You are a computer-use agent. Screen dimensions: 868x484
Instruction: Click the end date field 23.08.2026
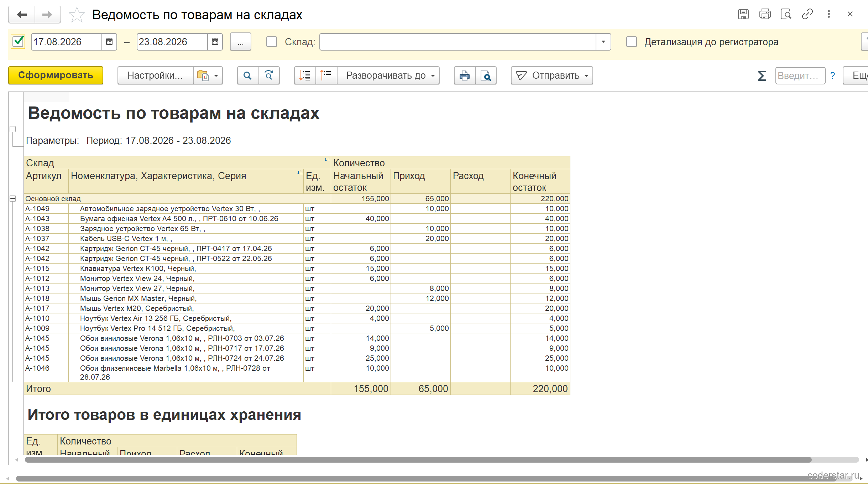pyautogui.click(x=172, y=42)
